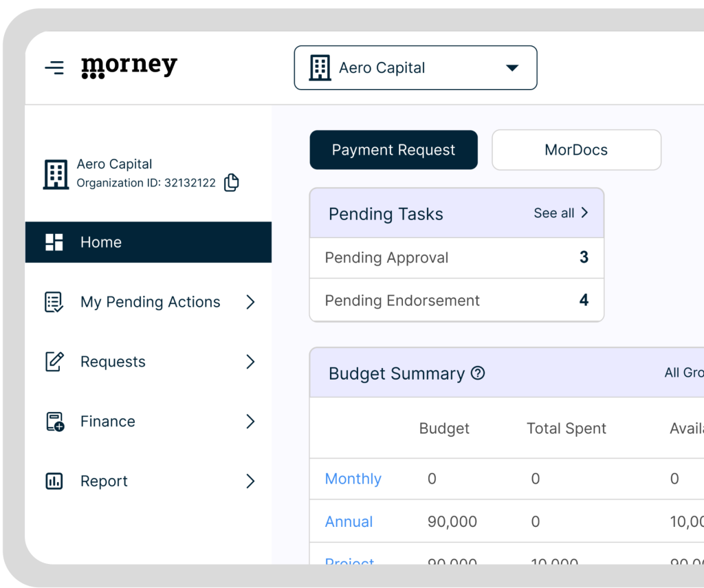Click the morney logo
704x588 pixels.
click(129, 67)
